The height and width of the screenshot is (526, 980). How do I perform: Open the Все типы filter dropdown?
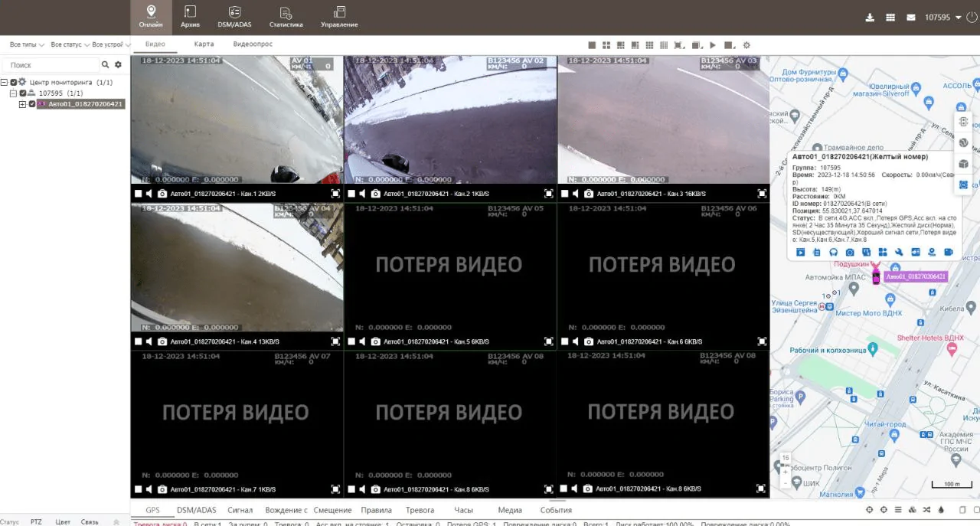click(25, 45)
